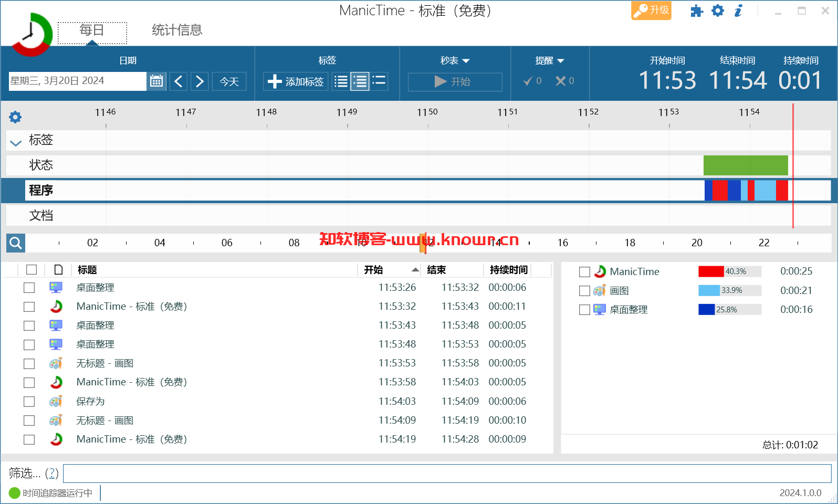The width and height of the screenshot is (838, 504).
Task: Open the plugins puzzle icon
Action: [696, 10]
